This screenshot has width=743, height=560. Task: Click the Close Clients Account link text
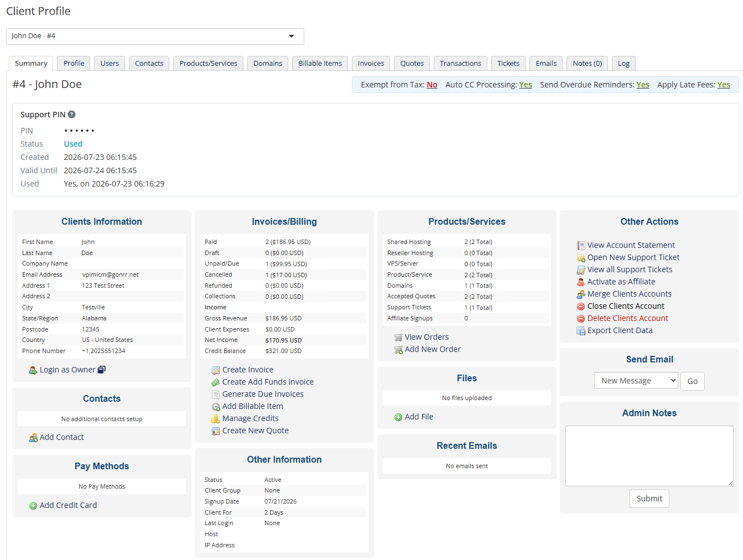(626, 307)
